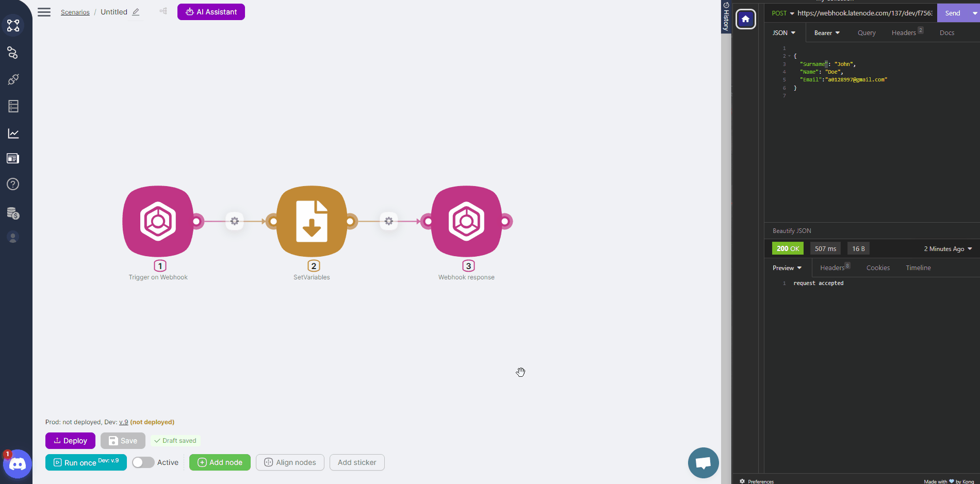Click the pencil icon to rename Untitled
Screen dimensions: 980x484
[x=136, y=12]
